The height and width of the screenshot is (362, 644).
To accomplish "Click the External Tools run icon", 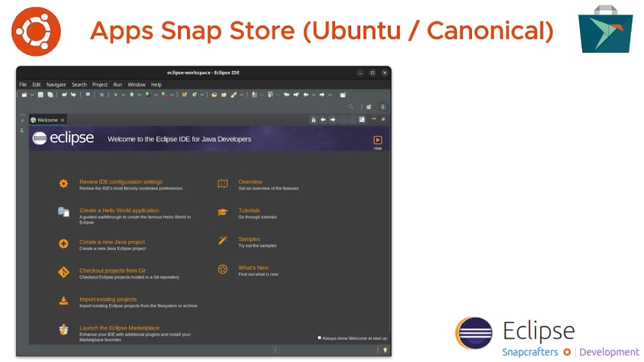I will click(x=164, y=95).
